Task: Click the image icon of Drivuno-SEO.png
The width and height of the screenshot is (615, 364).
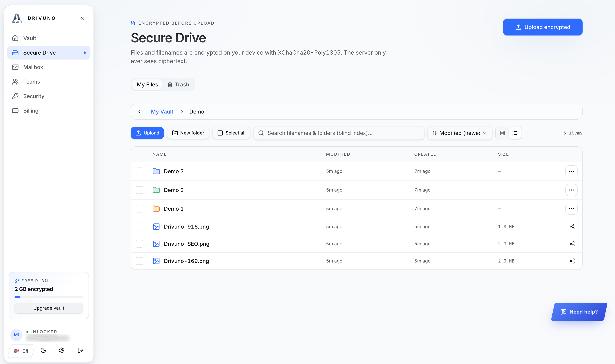Action: [156, 244]
